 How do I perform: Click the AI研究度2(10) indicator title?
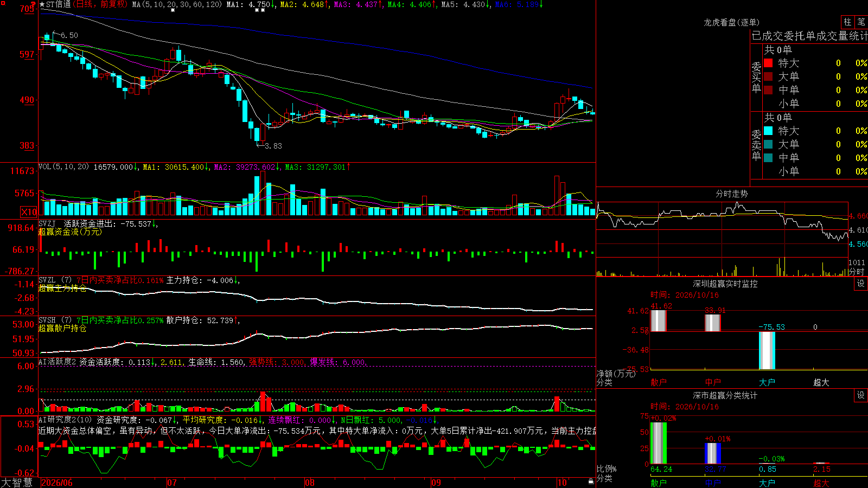[65, 420]
